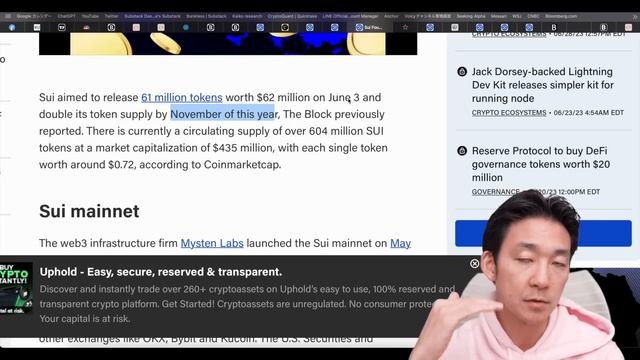Viewport: 640px width, 360px height.
Task: Switch to the star icon tab
Action: [x=405, y=27]
